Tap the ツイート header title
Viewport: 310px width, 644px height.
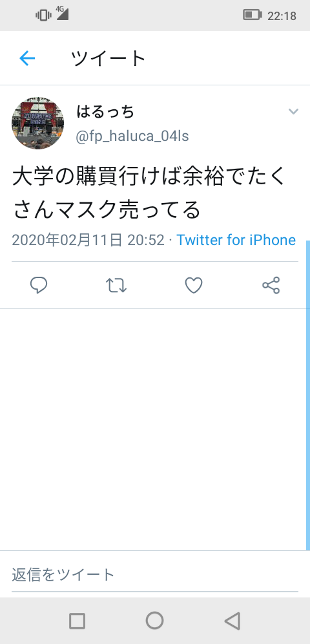tap(108, 58)
